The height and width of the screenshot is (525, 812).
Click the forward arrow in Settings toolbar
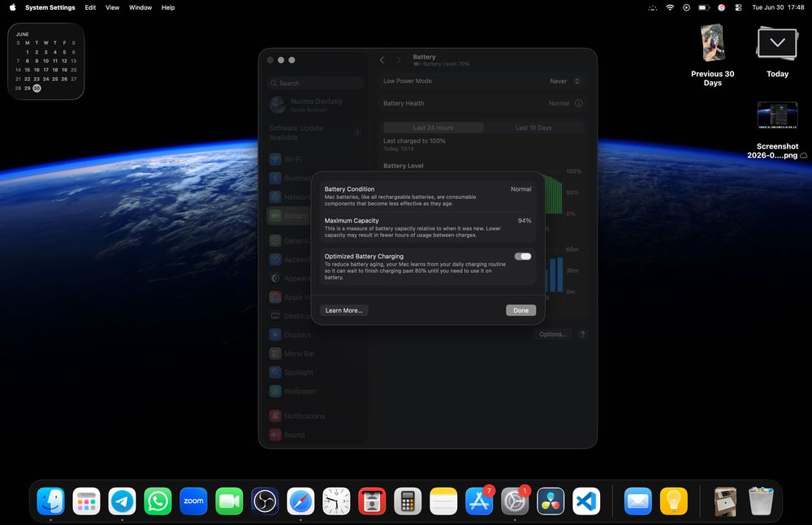click(398, 60)
